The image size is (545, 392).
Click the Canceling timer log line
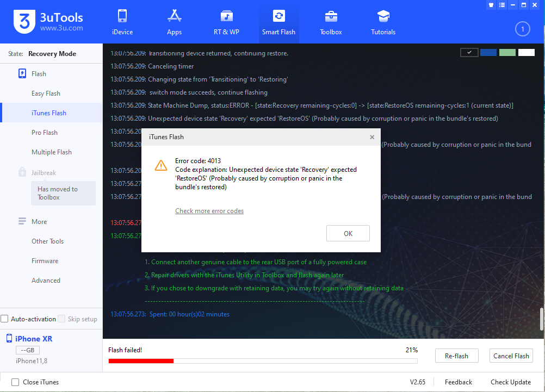[152, 66]
